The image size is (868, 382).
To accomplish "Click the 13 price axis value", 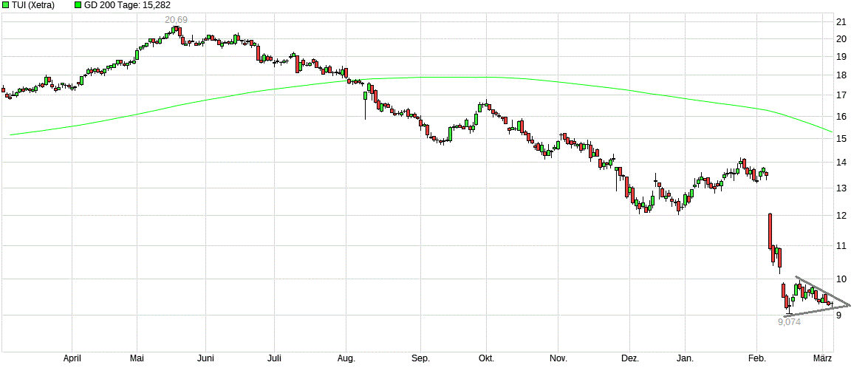I will tap(841, 188).
